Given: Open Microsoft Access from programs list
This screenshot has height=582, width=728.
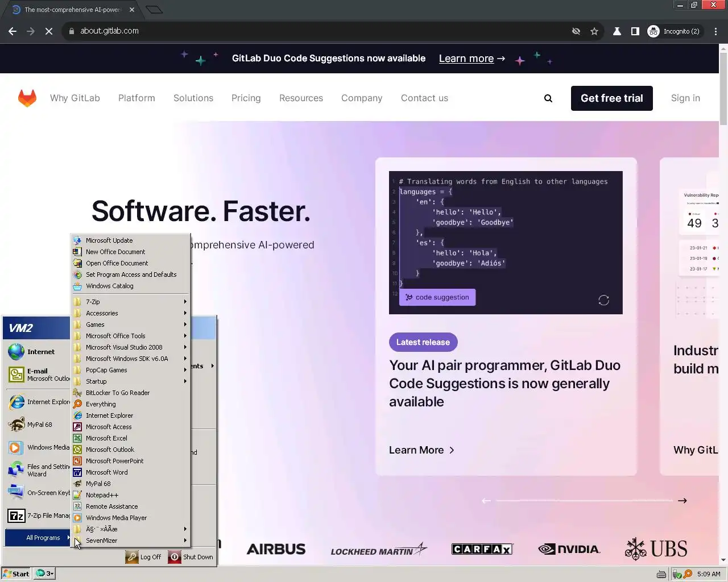Looking at the screenshot, I should [x=130, y=427].
